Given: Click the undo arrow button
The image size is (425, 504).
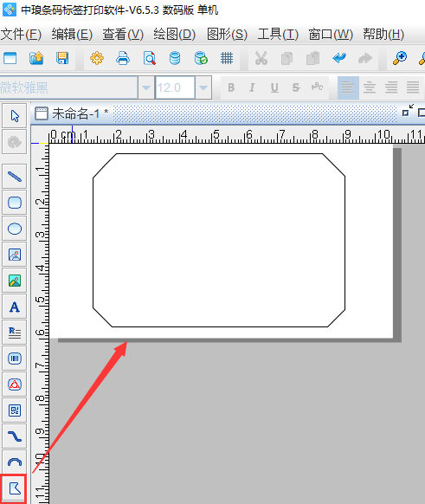Looking at the screenshot, I should tap(339, 59).
